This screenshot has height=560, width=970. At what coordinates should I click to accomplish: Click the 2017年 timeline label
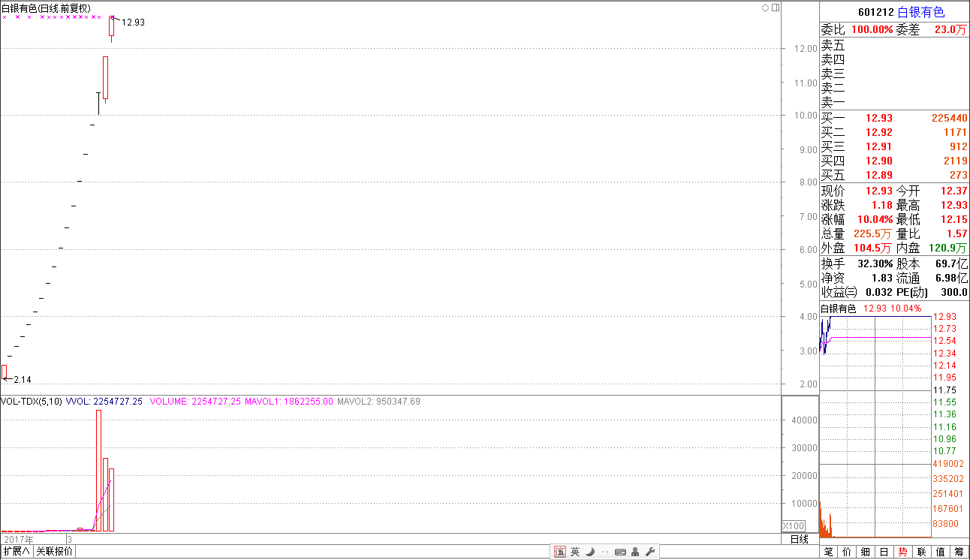pos(19,539)
